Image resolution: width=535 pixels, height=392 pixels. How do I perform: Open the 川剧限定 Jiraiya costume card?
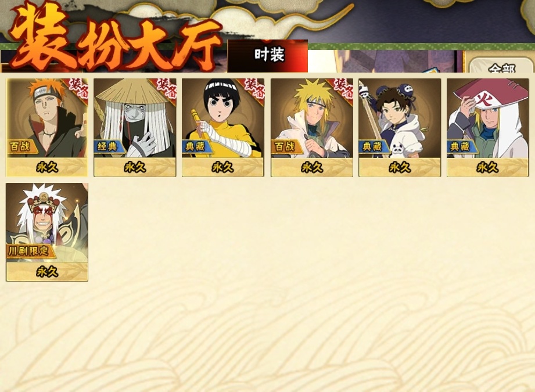point(47,232)
